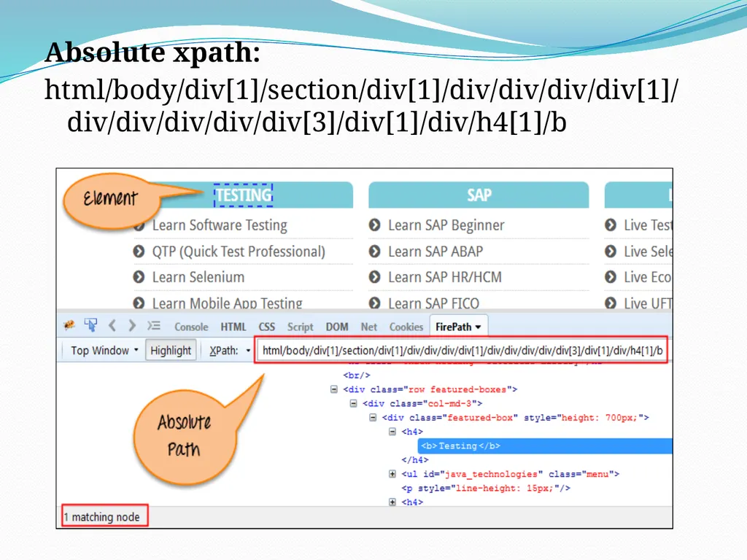Click arrow bullet beside Learn SAP FICO
This screenshot has width=747, height=560.
pyautogui.click(x=374, y=303)
